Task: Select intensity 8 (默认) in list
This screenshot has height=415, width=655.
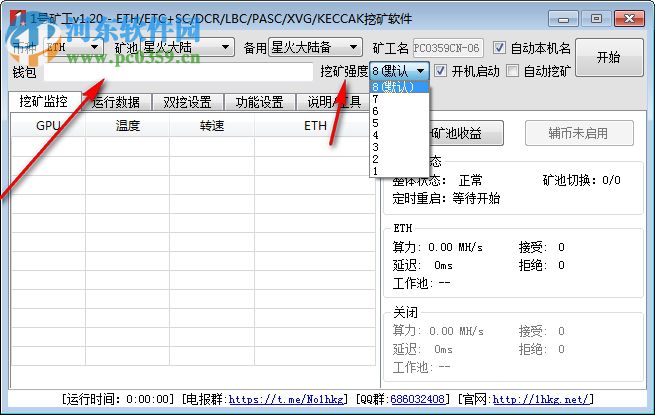Action: 399,87
